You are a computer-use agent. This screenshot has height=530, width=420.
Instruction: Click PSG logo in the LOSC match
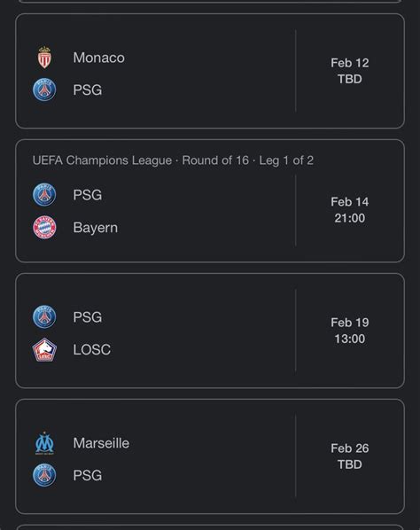point(44,317)
